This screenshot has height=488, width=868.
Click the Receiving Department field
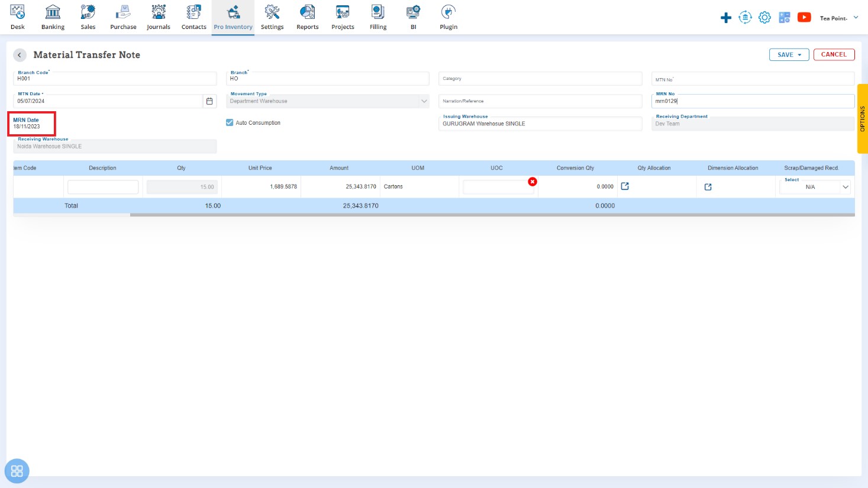[x=753, y=124]
